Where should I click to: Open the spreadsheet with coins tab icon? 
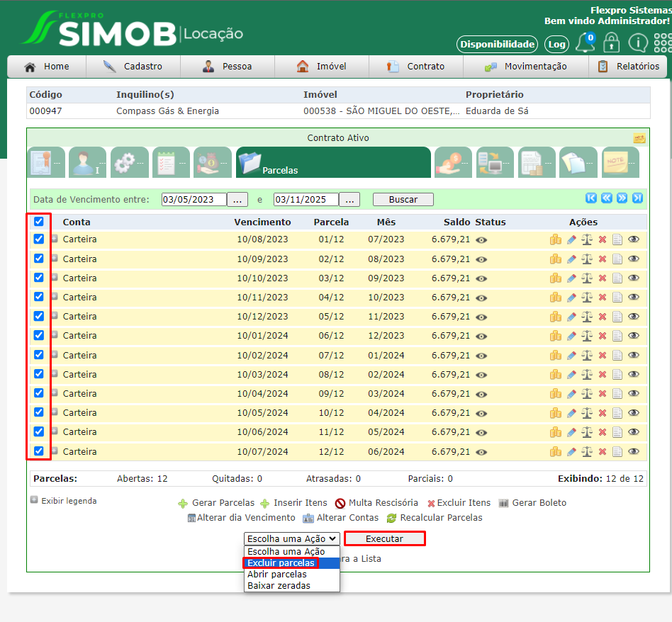point(537,162)
